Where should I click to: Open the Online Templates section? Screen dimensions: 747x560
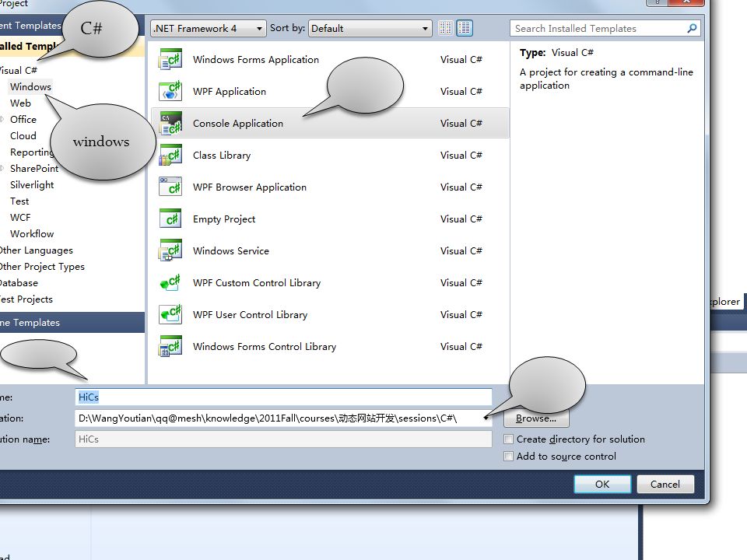point(72,322)
